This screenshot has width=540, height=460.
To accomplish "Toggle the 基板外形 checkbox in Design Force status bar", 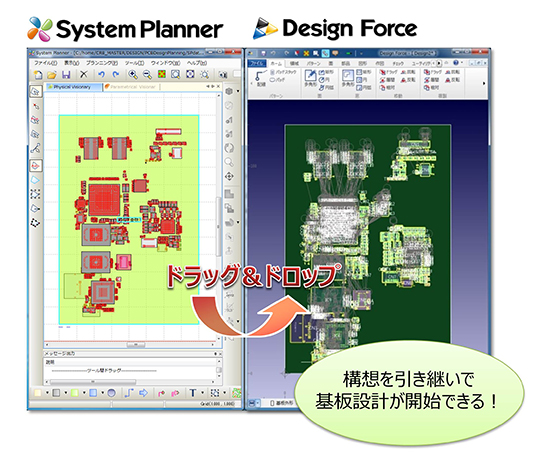I will 272,402.
